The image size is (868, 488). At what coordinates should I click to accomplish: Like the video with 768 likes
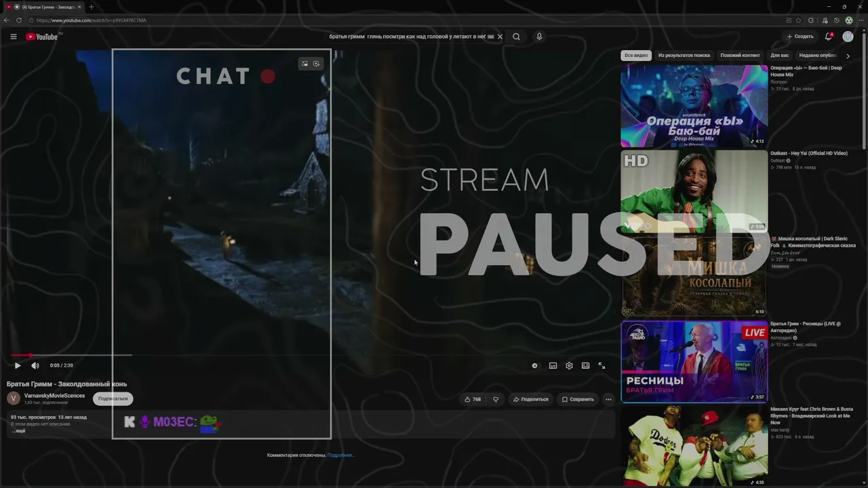click(473, 399)
